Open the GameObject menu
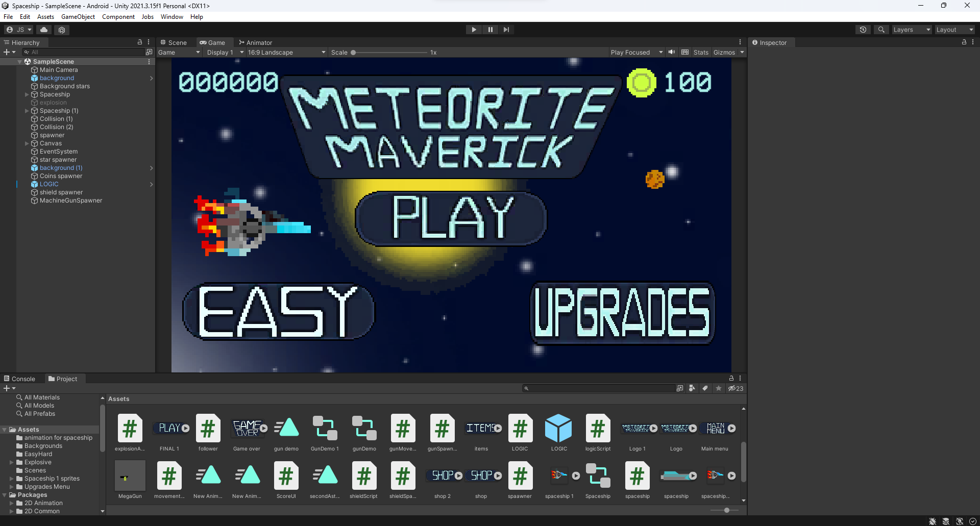This screenshot has width=980, height=526. point(78,17)
